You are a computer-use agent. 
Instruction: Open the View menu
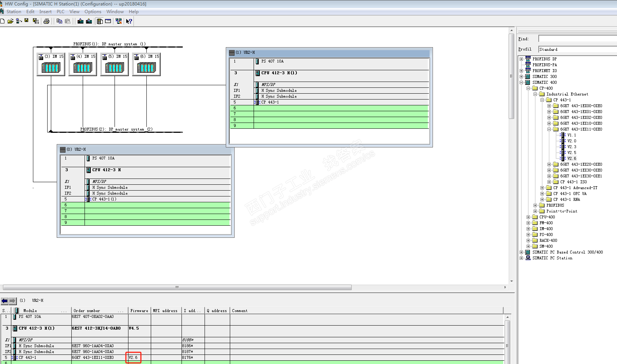coord(74,12)
